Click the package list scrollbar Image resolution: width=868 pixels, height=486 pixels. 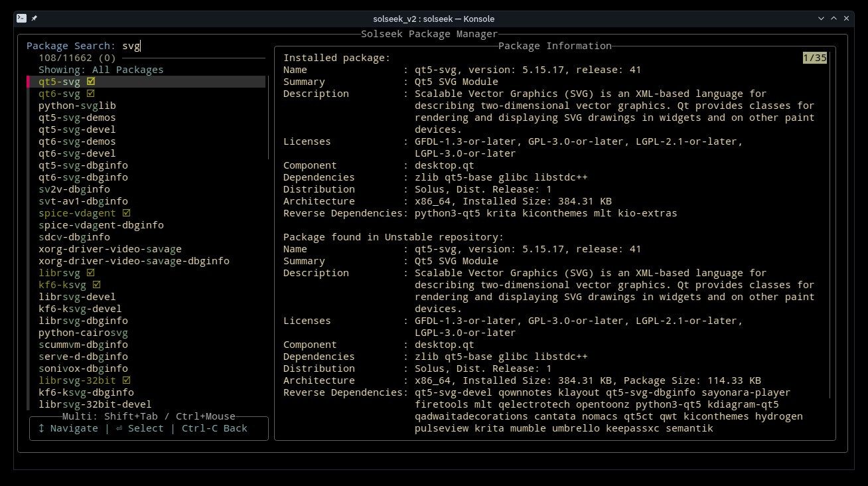pyautogui.click(x=268, y=120)
